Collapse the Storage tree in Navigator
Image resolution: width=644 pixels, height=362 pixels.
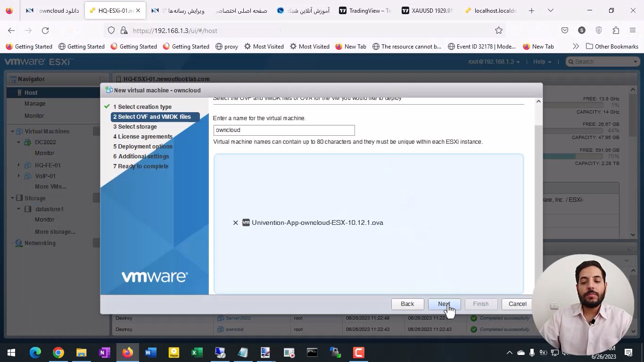point(13,198)
